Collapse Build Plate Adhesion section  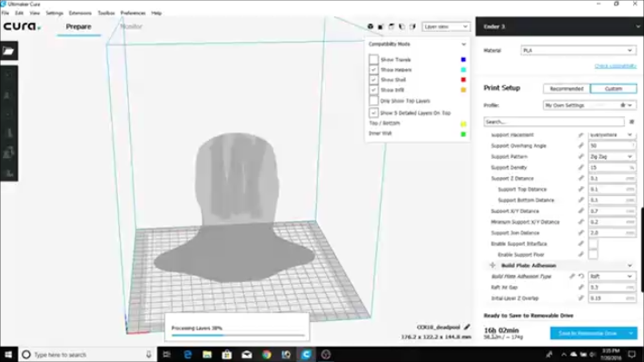click(629, 266)
